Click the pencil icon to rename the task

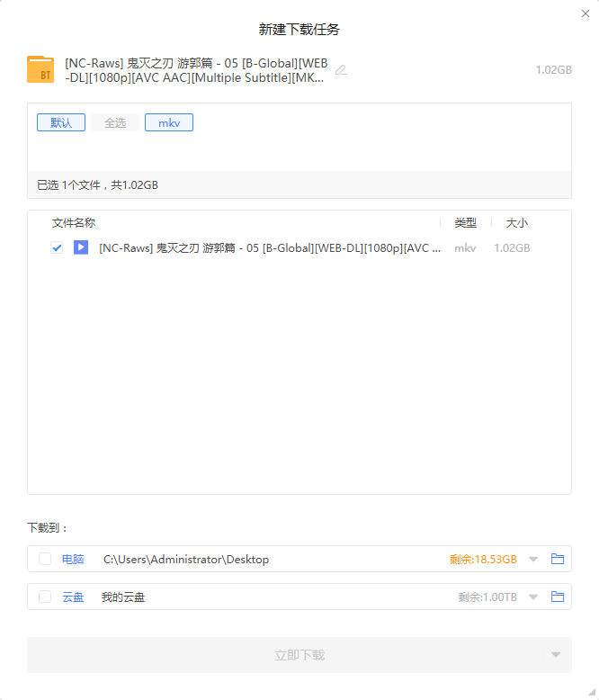click(341, 70)
